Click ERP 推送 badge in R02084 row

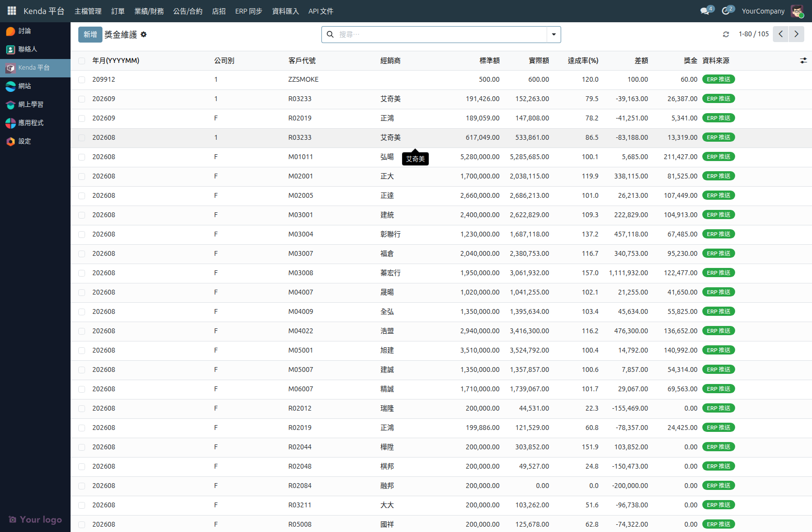pos(718,486)
